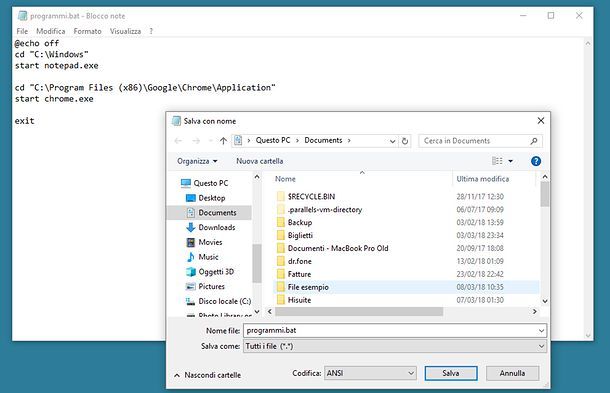Click the Forward arrow in Save dialog
Viewport: 610px width, 393px height.
pyautogui.click(x=196, y=141)
